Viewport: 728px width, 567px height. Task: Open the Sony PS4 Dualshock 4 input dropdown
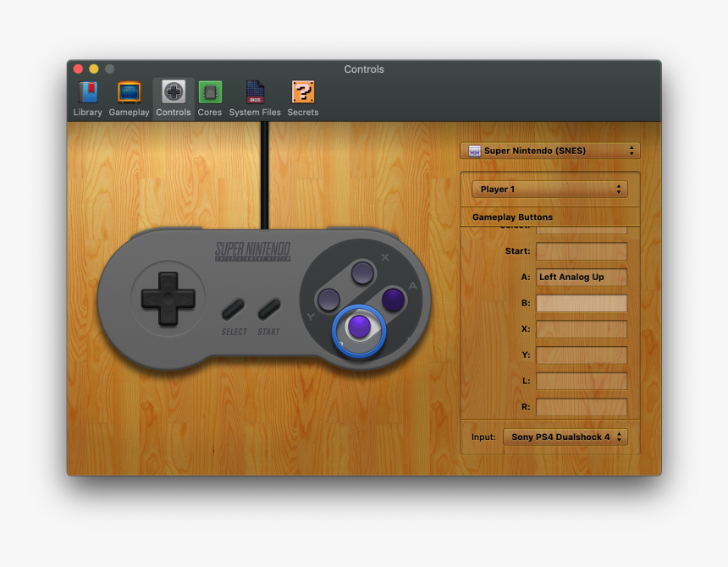click(565, 438)
